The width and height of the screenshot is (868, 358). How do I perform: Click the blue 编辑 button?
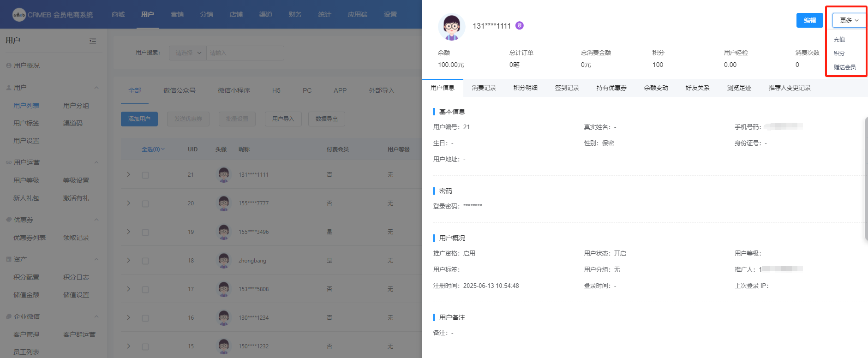[809, 20]
